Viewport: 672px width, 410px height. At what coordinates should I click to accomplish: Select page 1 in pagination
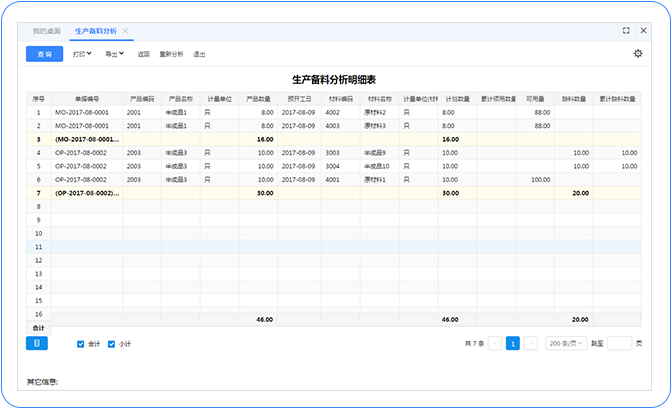[x=512, y=343]
